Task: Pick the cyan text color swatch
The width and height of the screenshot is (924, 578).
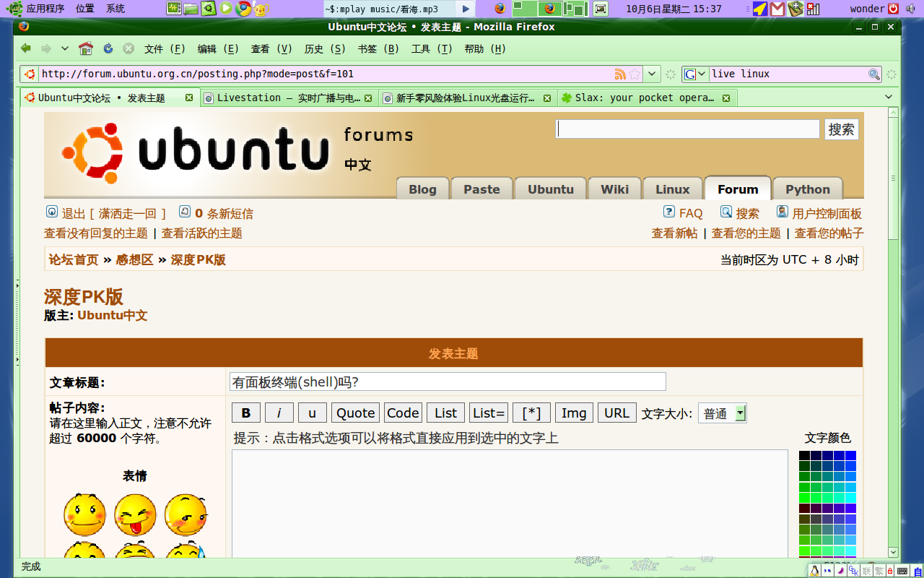Action: (x=851, y=497)
